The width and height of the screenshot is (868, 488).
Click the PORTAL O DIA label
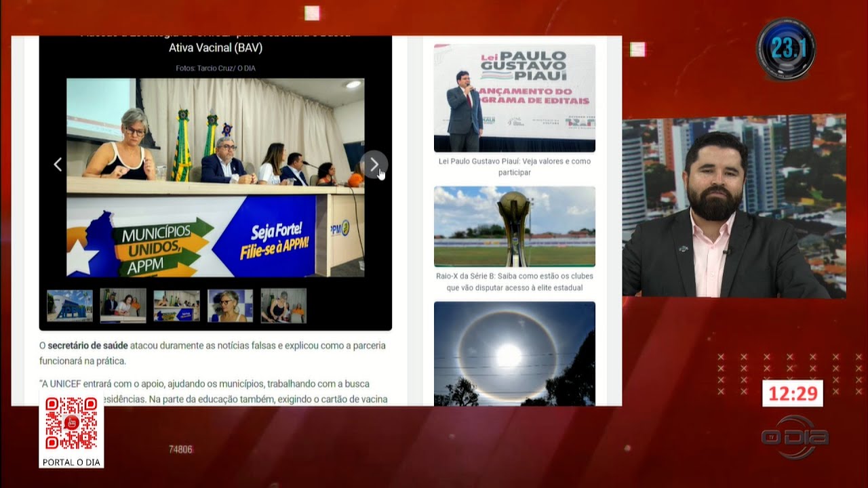[71, 462]
